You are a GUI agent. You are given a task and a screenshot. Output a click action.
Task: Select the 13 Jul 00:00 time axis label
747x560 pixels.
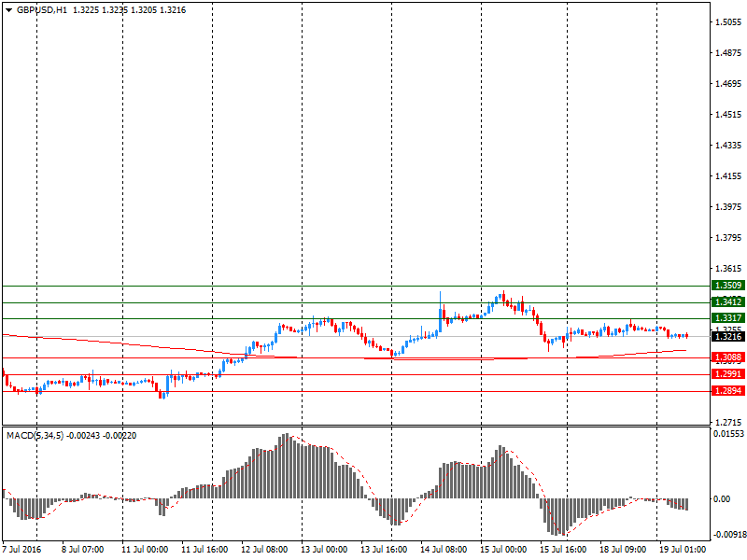pyautogui.click(x=324, y=550)
